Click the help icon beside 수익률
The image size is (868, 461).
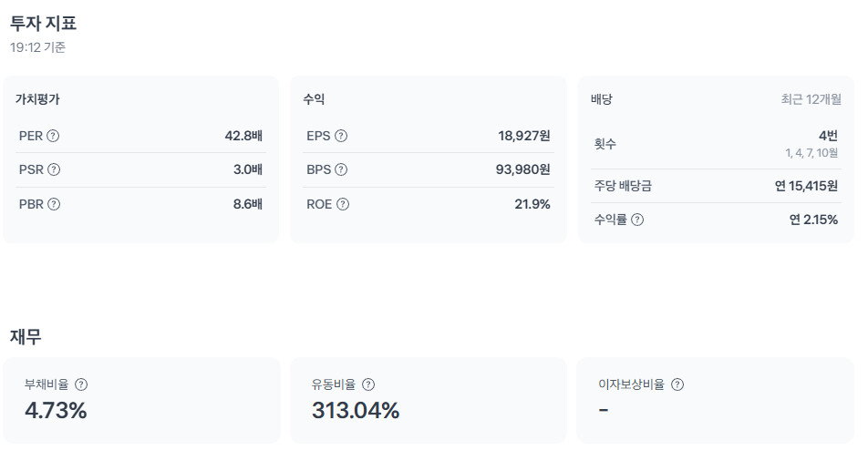(x=637, y=220)
